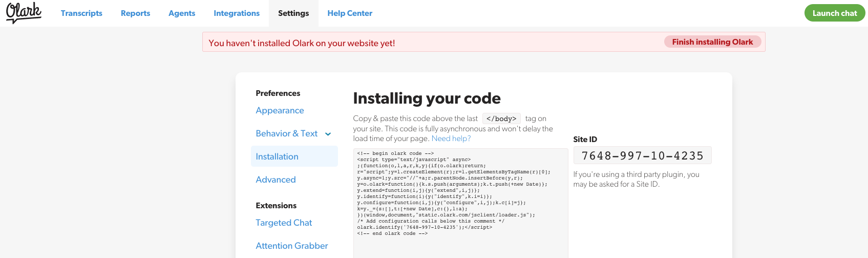The width and height of the screenshot is (868, 258).
Task: Click the Installing your code heading
Action: coord(427,98)
